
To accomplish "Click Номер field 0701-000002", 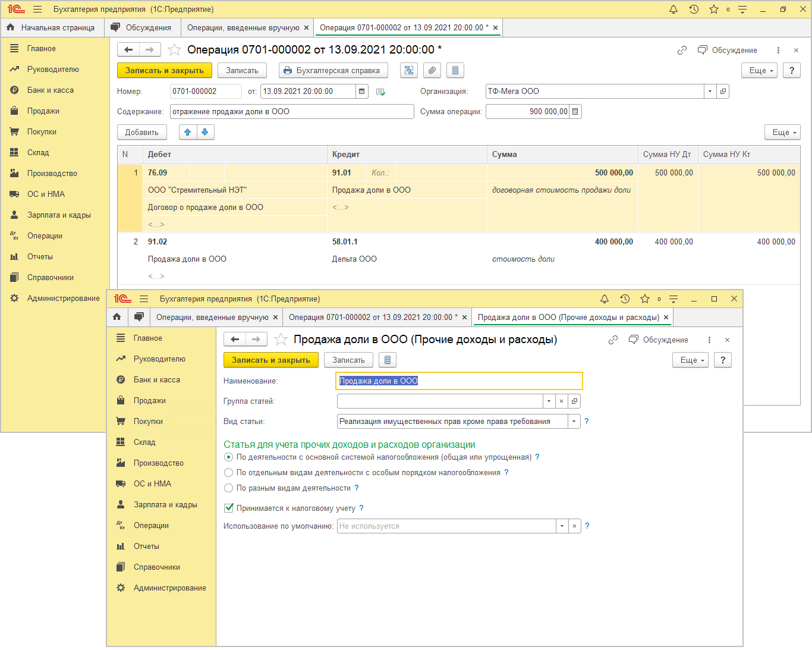I will [206, 92].
